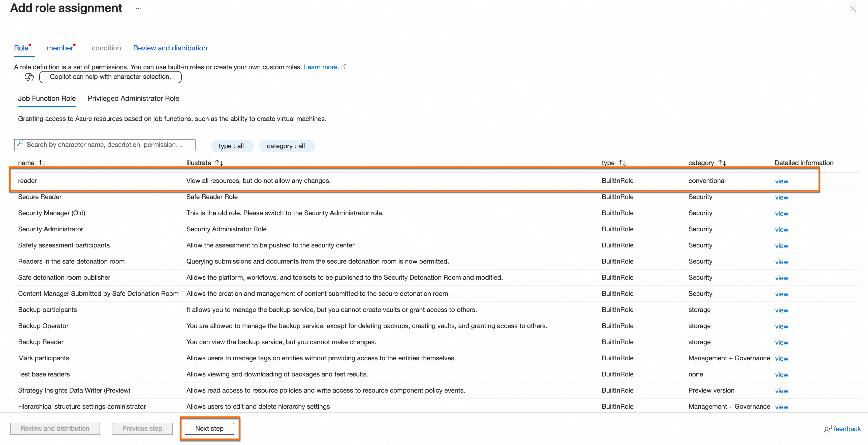This screenshot has height=445, width=868.
Task: Open the ellipsis menu next to title
Action: pyautogui.click(x=138, y=8)
